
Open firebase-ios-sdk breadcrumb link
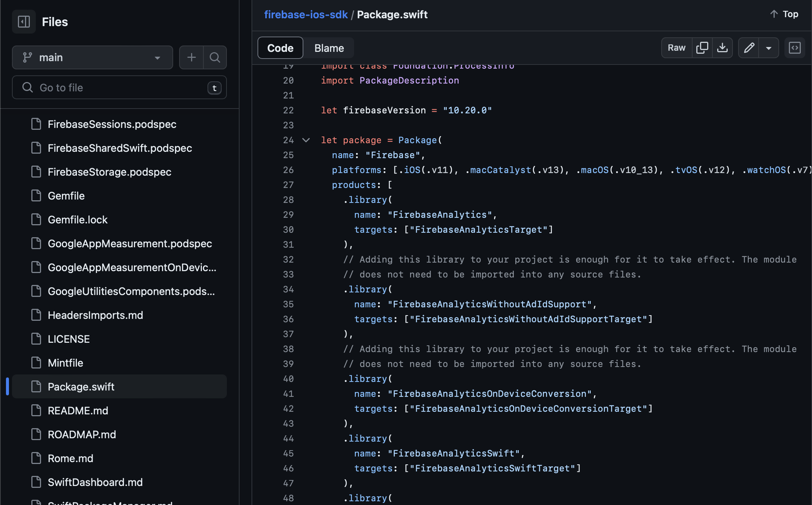point(306,15)
